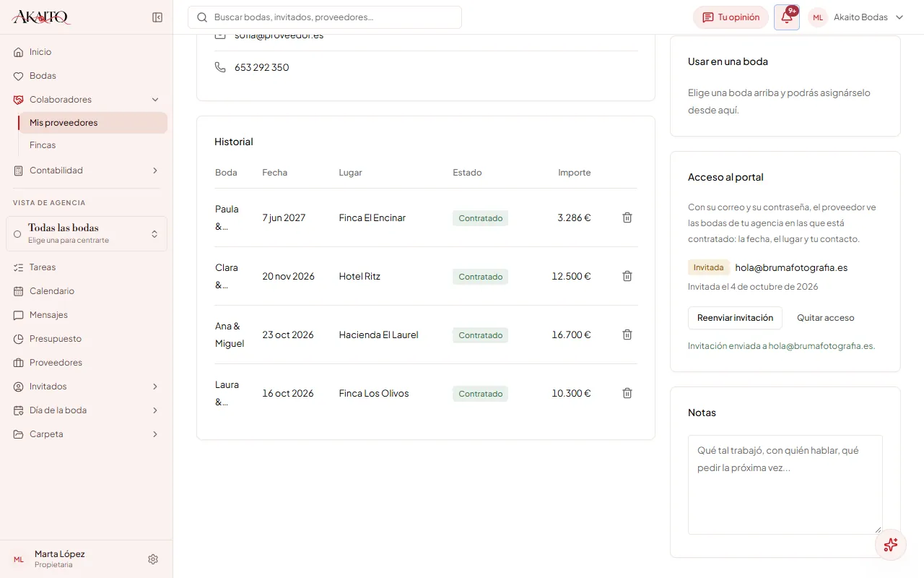This screenshot has width=924, height=578.
Task: Focus the search bodas, invitados field
Action: pyautogui.click(x=325, y=17)
